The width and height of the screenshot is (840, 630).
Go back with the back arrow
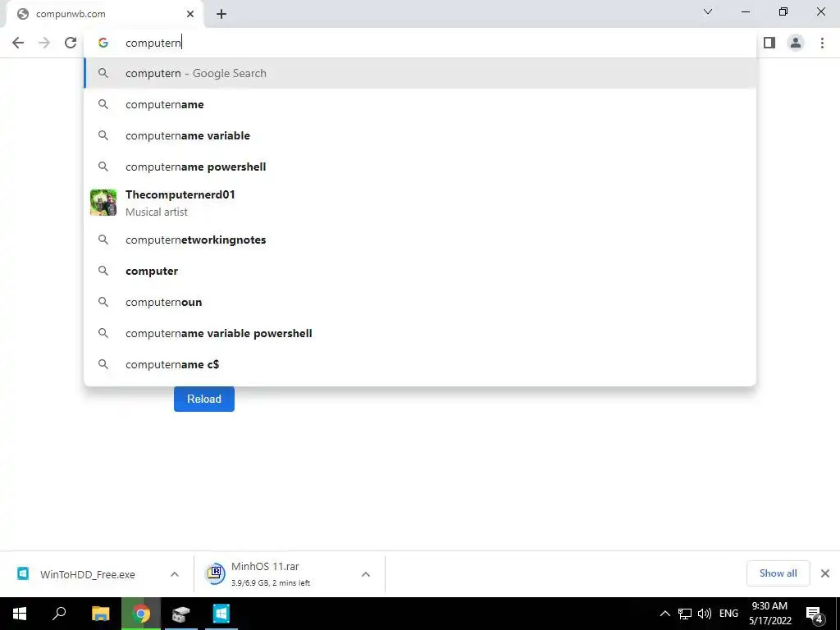tap(18, 43)
